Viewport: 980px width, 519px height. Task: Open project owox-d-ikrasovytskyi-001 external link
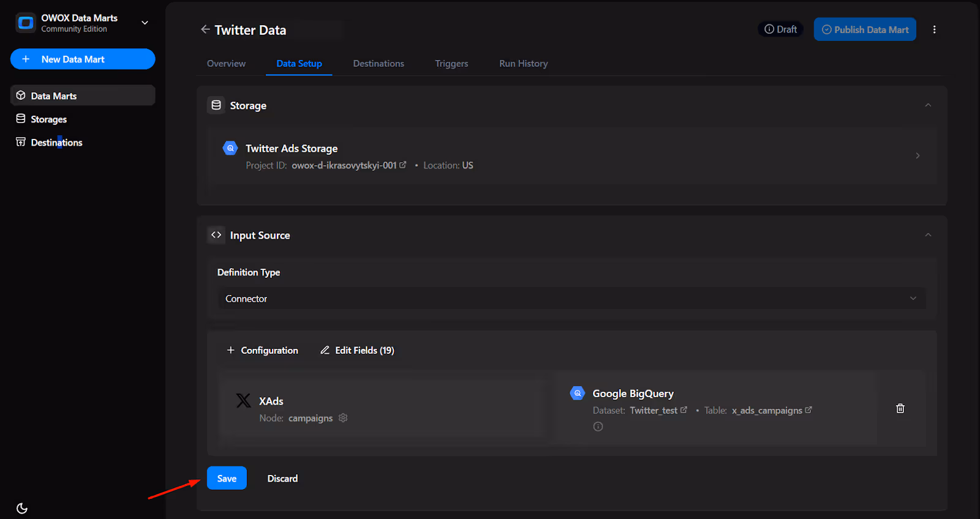coord(402,165)
